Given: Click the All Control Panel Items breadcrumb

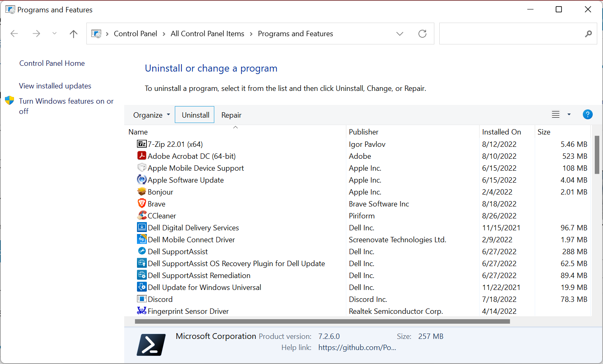Looking at the screenshot, I should pos(207,34).
